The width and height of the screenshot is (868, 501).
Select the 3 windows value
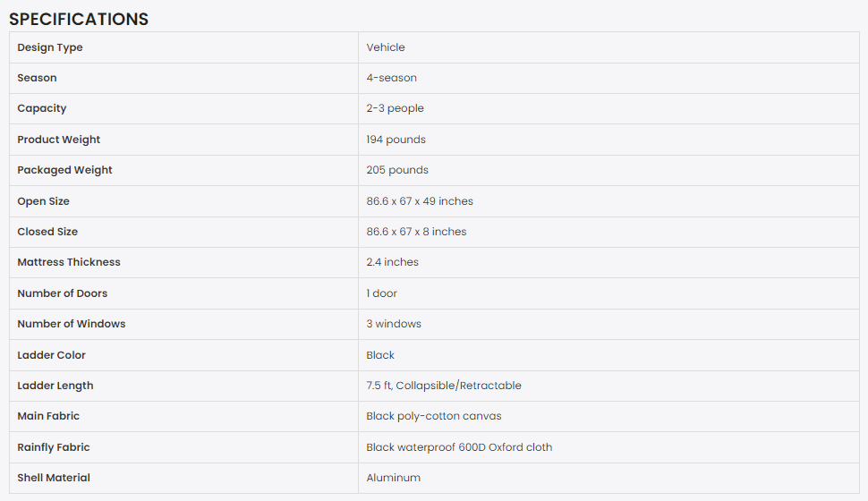[394, 324]
